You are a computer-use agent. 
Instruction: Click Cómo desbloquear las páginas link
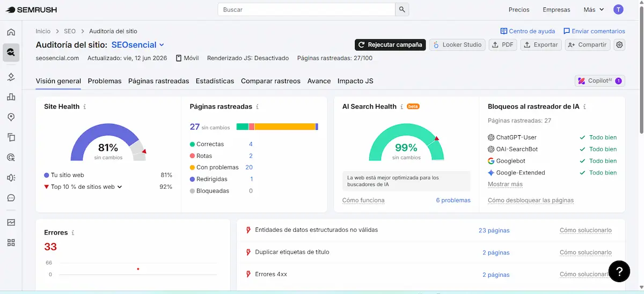click(x=531, y=201)
